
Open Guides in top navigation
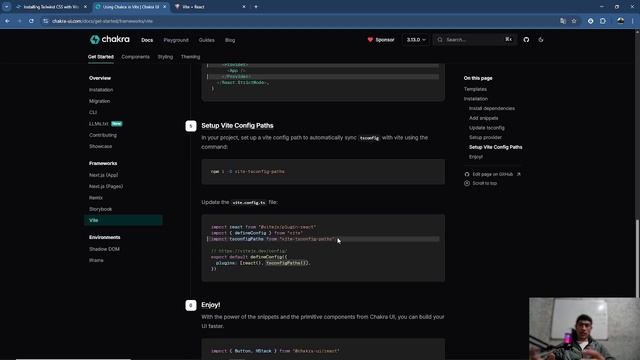tap(207, 40)
